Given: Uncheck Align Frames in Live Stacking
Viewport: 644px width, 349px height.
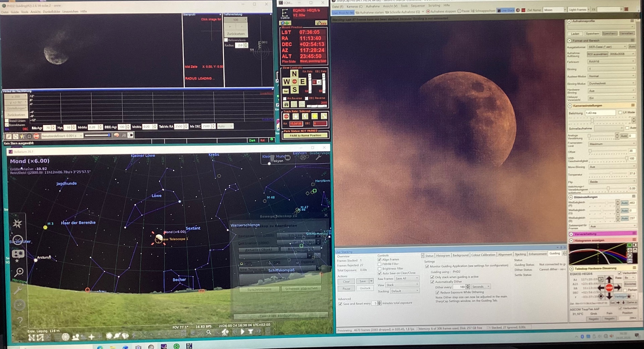Looking at the screenshot, I should tap(379, 259).
